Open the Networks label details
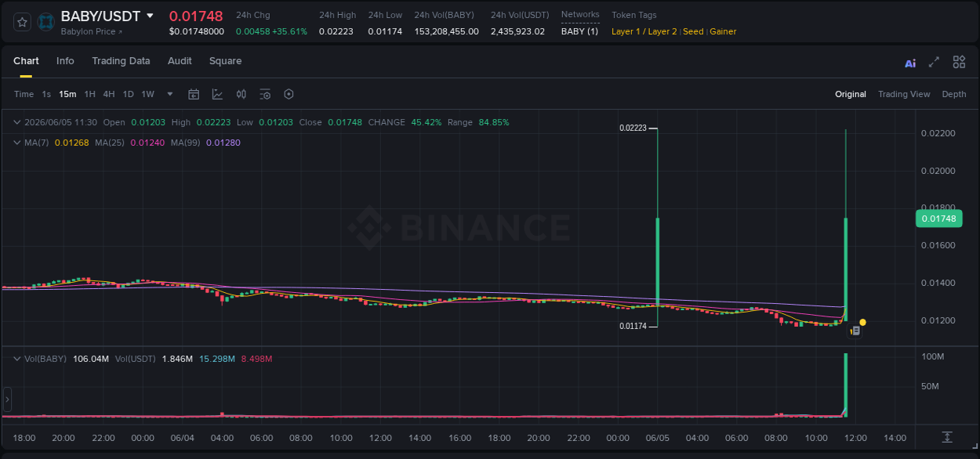This screenshot has width=980, height=459. pyautogui.click(x=580, y=14)
